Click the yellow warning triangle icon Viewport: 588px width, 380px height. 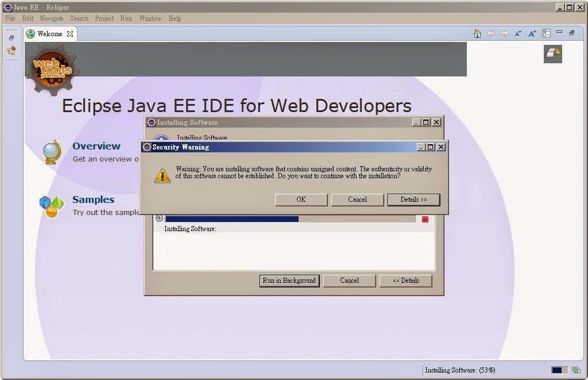(x=163, y=175)
